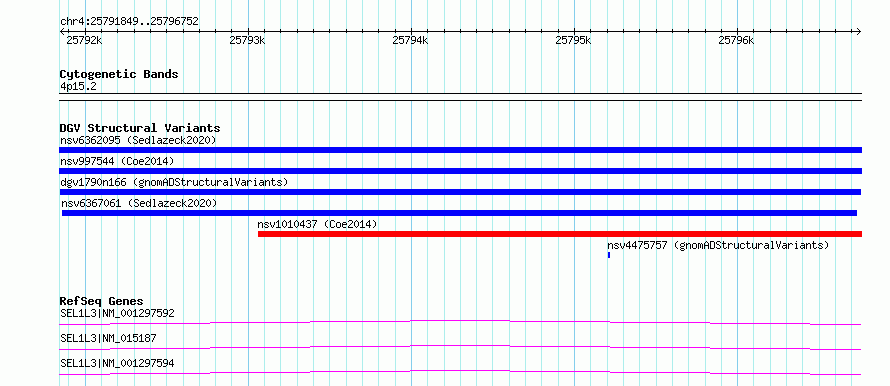Image resolution: width=890 pixels, height=386 pixels.
Task: Click the right arrow of the coordinate ruler
Action: click(859, 32)
